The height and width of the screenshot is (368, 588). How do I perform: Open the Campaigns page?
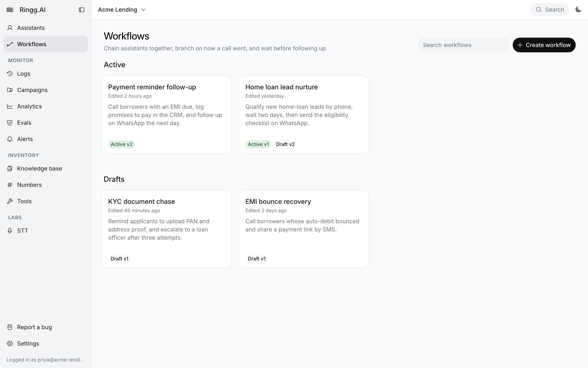pyautogui.click(x=46, y=90)
